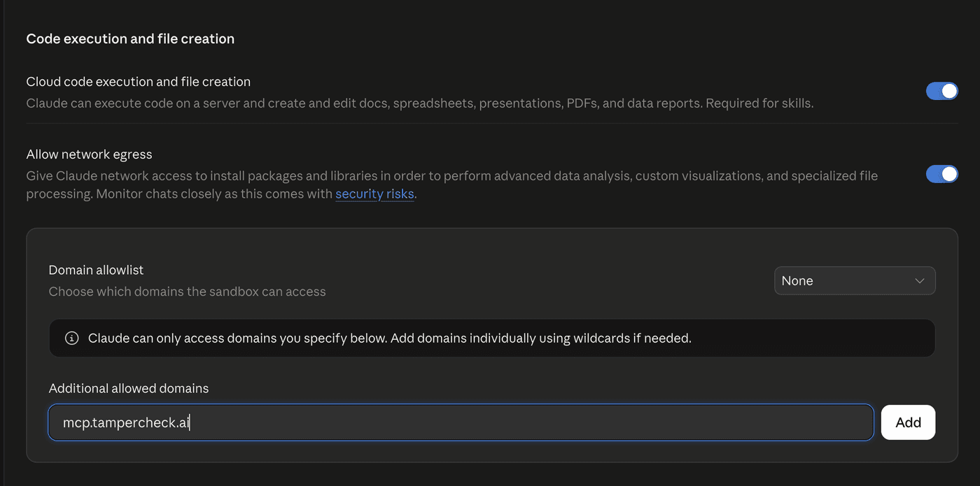
Task: Click 'Choose which domains the sandbox can access' text
Action: [x=187, y=292]
